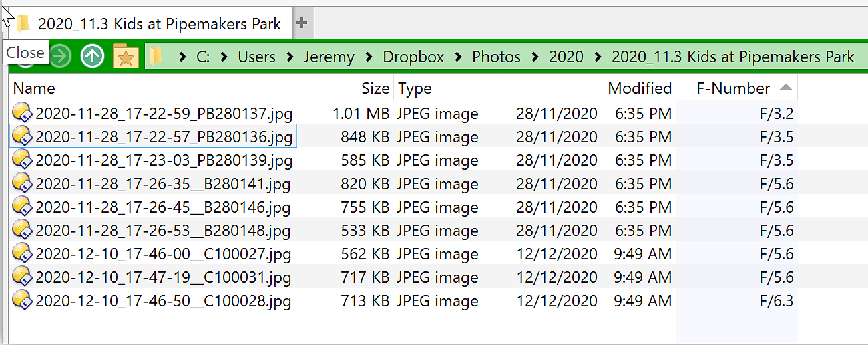Toggle sort arrow on F-Number column
The image size is (868, 345).
[786, 88]
